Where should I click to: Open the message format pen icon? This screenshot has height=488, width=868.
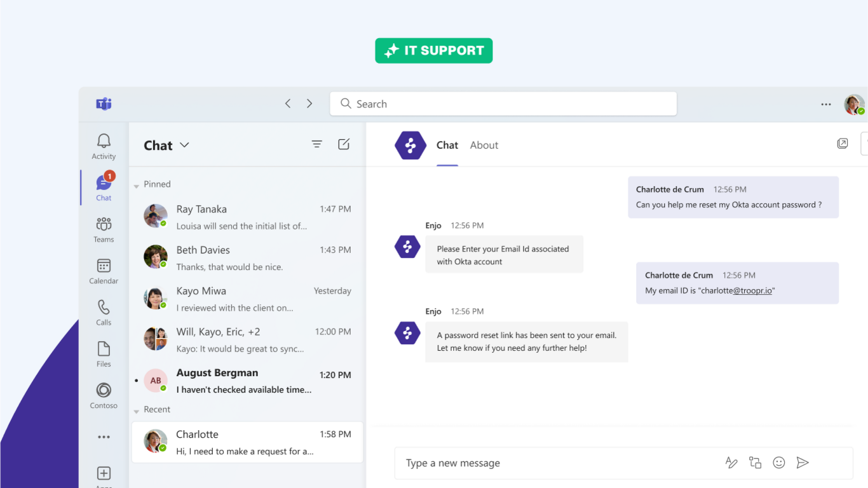click(731, 463)
